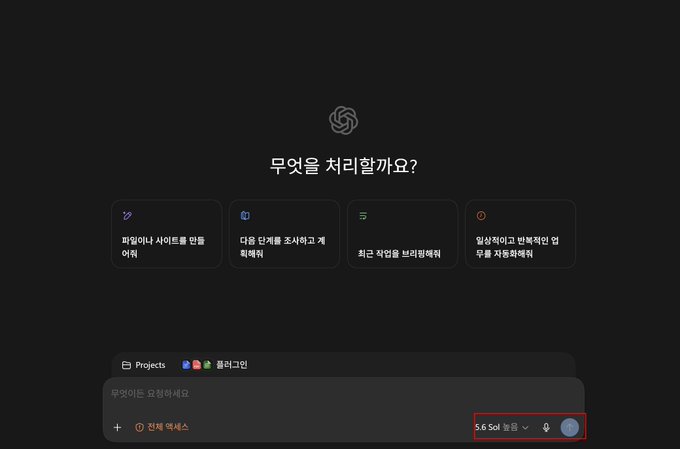
Task: Click the orange clock icon on automation card
Action: [481, 216]
